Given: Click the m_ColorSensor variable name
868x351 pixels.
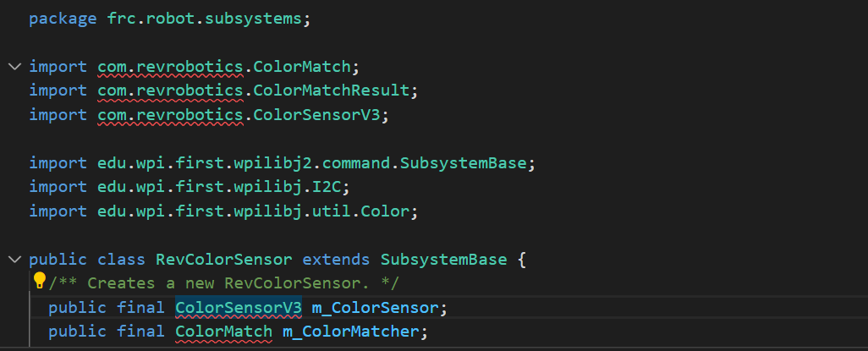Looking at the screenshot, I should pyautogui.click(x=376, y=307).
